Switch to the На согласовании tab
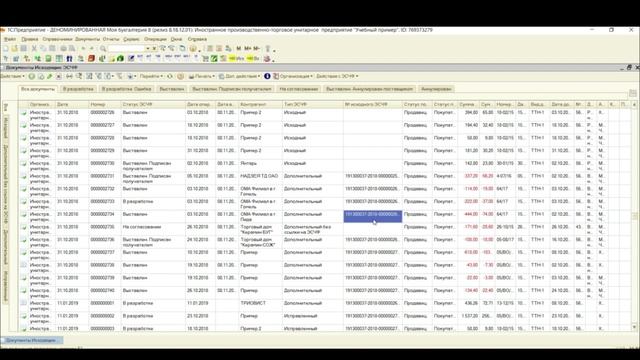640x360 pixels. click(x=298, y=89)
